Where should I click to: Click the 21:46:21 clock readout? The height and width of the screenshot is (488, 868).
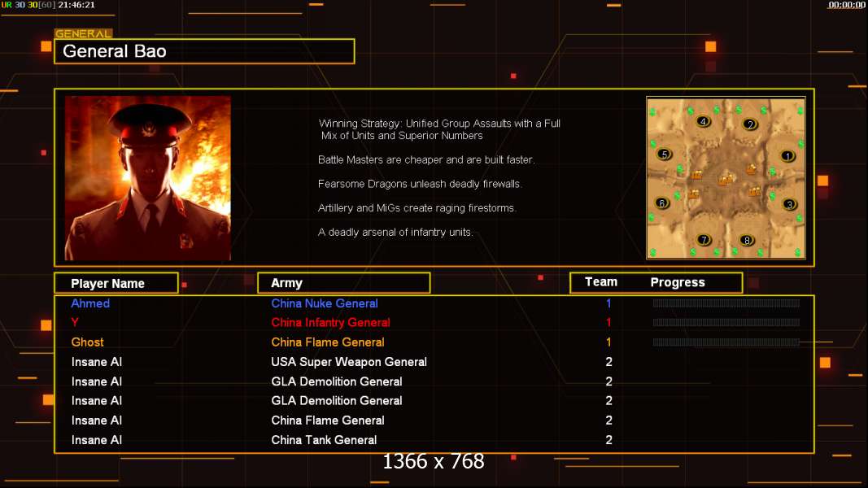pos(76,5)
